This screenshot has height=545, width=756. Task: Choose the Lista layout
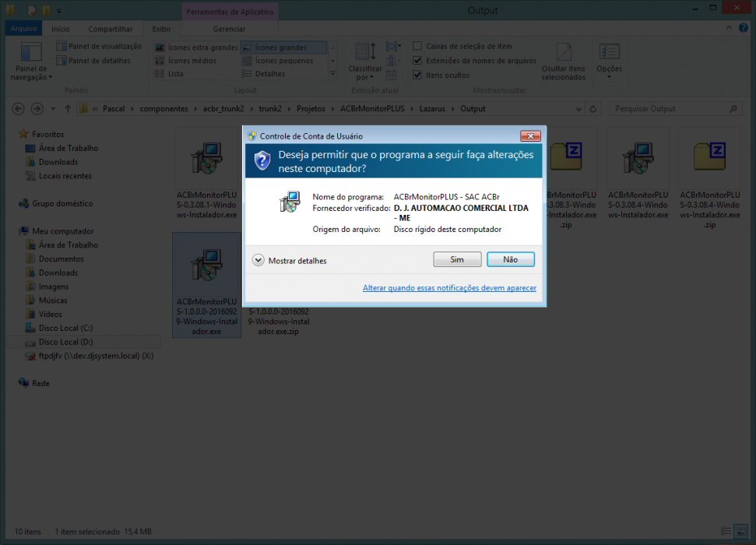(169, 74)
